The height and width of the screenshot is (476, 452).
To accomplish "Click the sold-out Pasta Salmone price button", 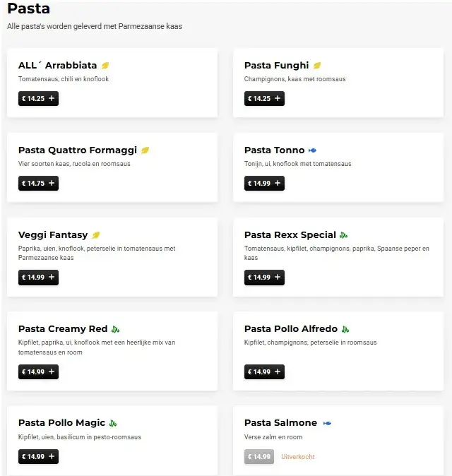I will click(258, 457).
